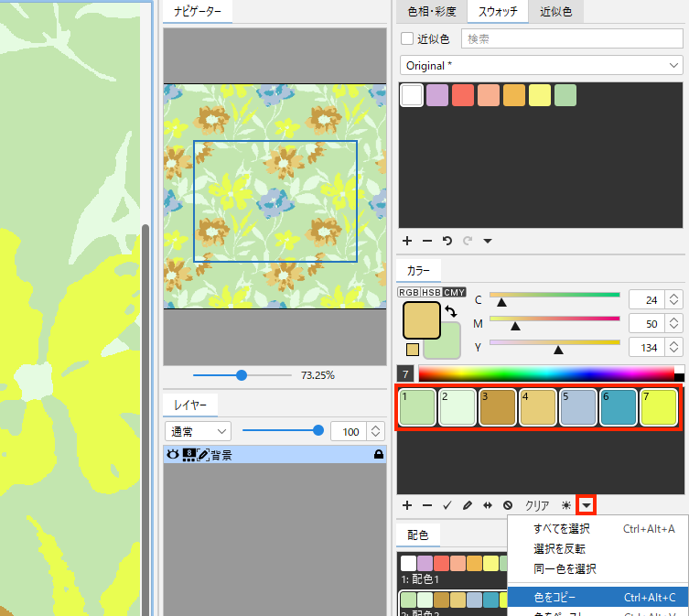This screenshot has height=616, width=689.
Task: Switch color mode to CMY
Action: point(455,292)
